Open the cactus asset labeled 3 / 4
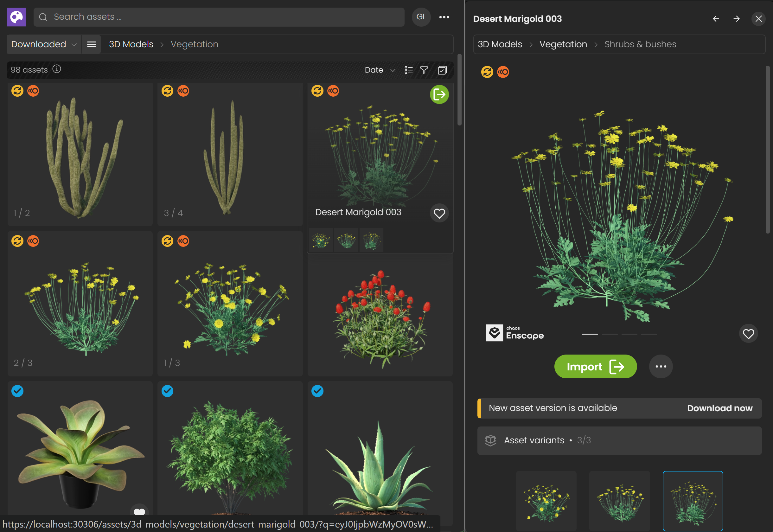 pyautogui.click(x=230, y=155)
